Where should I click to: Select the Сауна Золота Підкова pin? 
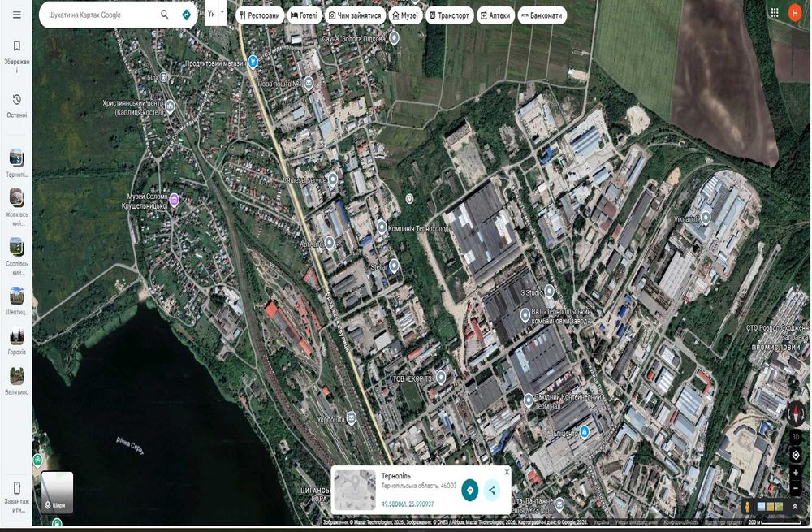(394, 37)
